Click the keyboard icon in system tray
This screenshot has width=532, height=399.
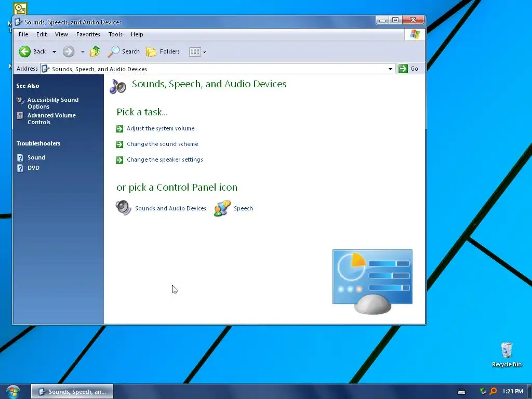(461, 392)
